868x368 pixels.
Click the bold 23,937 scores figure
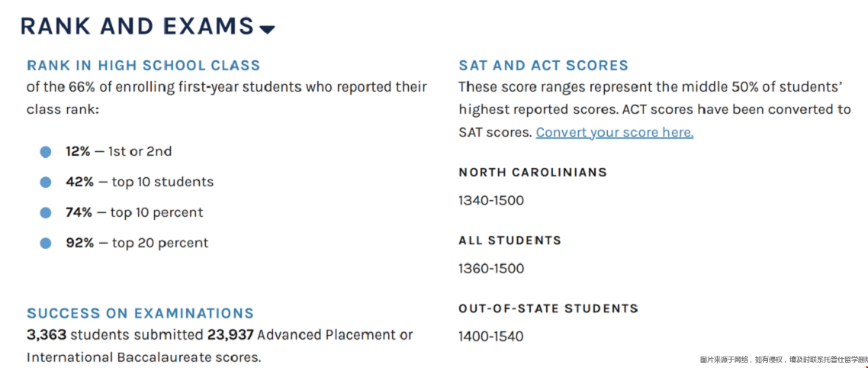pyautogui.click(x=230, y=334)
